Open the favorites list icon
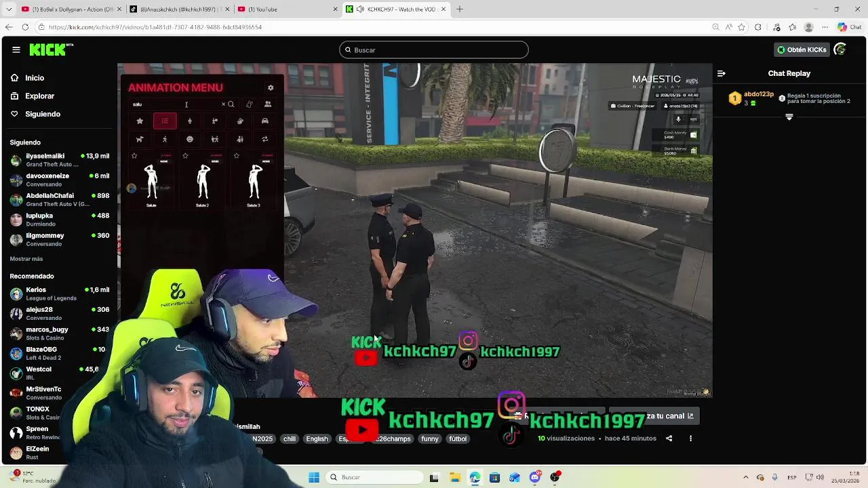Viewport: 868px width, 488px height. [x=792, y=27]
